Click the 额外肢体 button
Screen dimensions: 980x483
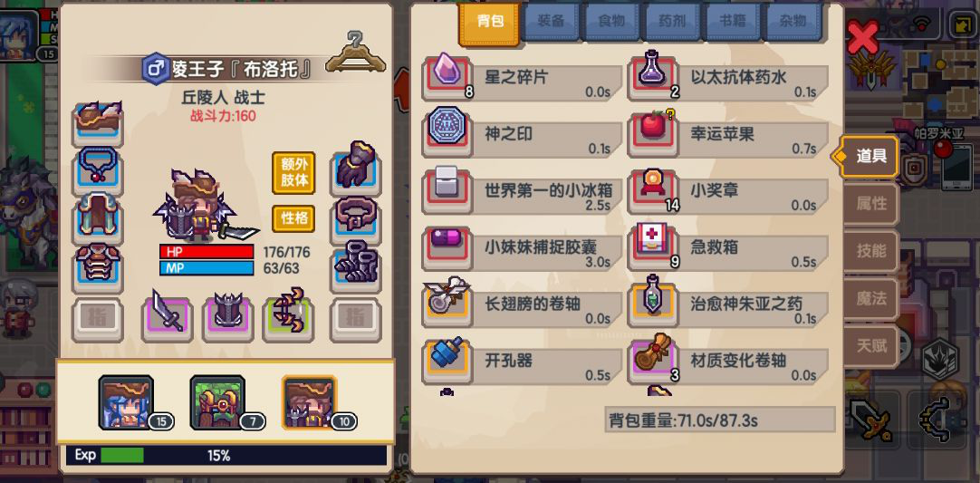tap(293, 173)
